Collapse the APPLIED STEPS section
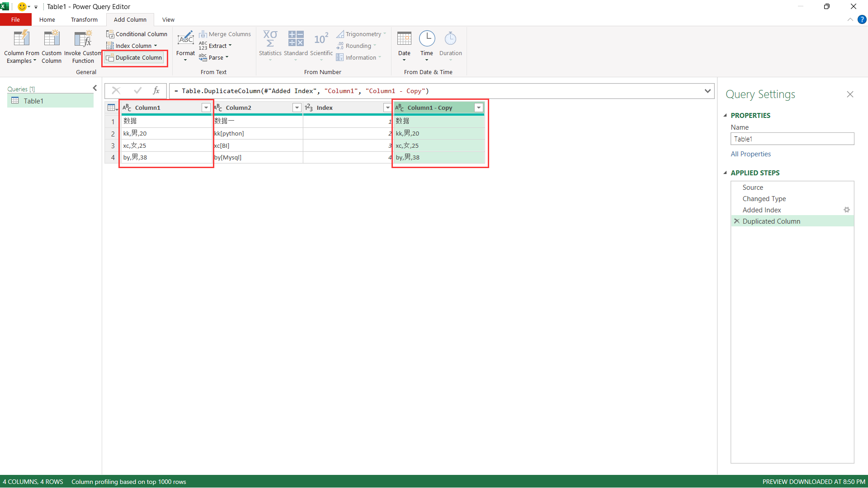868x488 pixels. pos(725,173)
